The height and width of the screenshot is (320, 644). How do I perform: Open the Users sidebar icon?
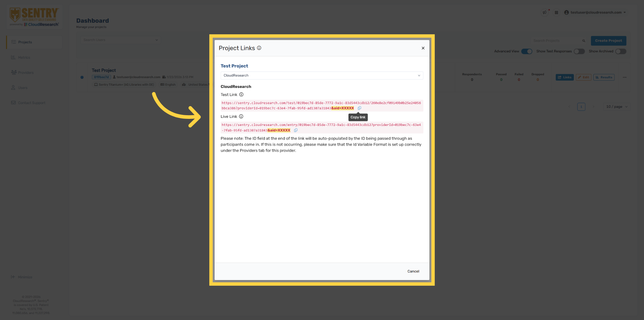click(x=13, y=87)
